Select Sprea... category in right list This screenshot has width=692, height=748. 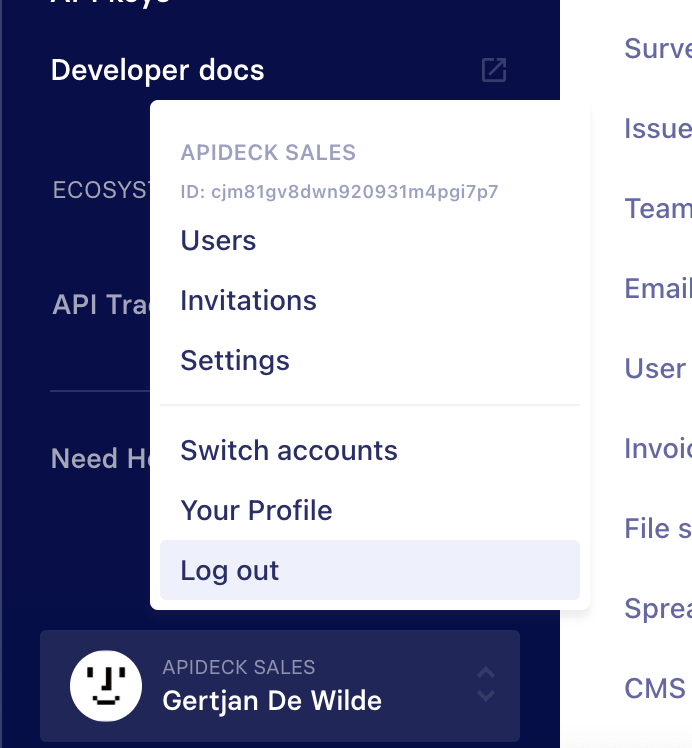tap(658, 608)
